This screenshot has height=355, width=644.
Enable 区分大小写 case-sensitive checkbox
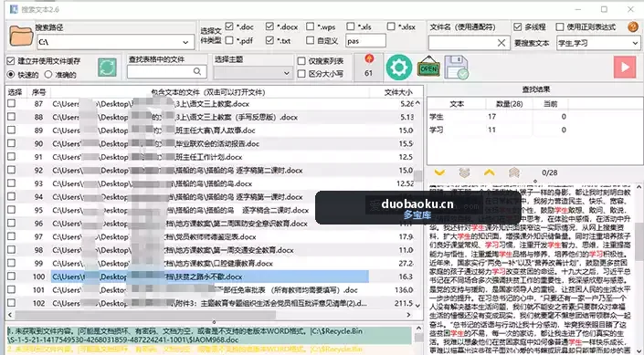point(301,74)
